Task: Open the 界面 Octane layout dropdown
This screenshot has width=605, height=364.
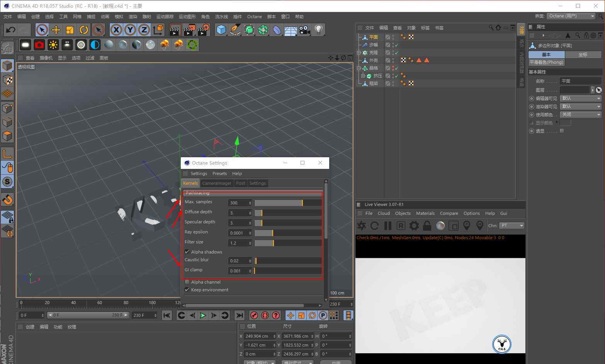Action: coord(571,16)
